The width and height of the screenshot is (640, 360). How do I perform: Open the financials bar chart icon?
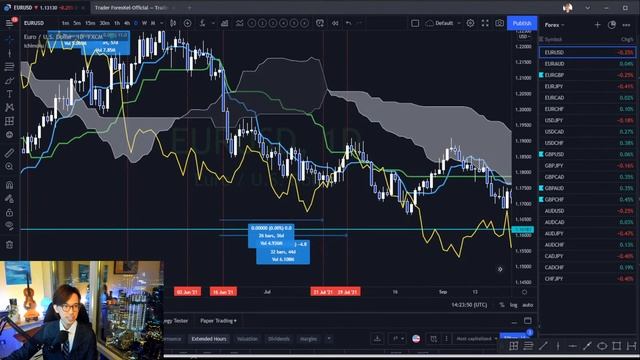[224, 23]
